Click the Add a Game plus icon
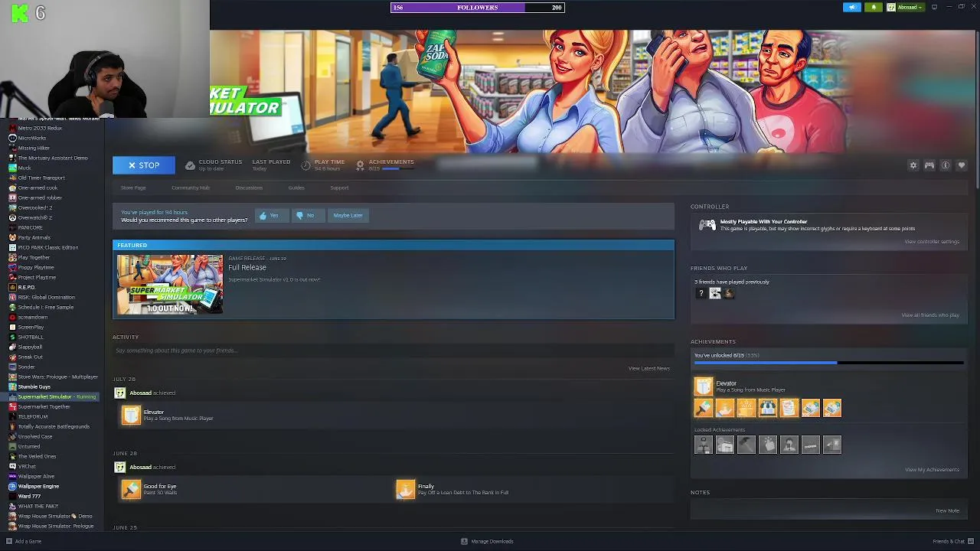Screen dimensions: 980x551 tap(9, 541)
